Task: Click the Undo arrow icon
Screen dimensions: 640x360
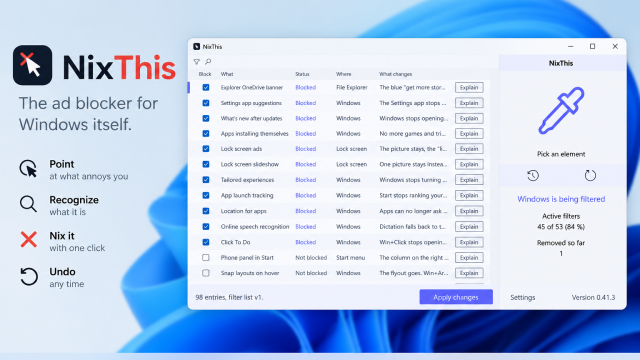Action: click(29, 276)
